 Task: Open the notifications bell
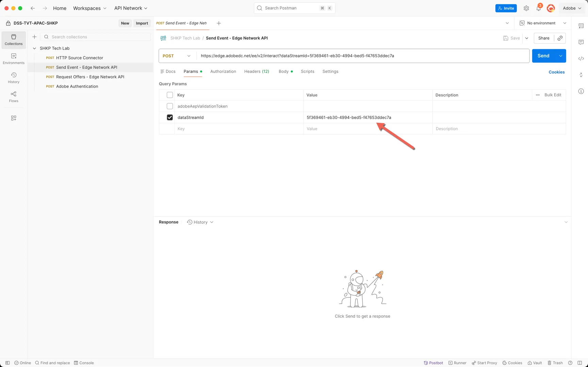coord(539,8)
